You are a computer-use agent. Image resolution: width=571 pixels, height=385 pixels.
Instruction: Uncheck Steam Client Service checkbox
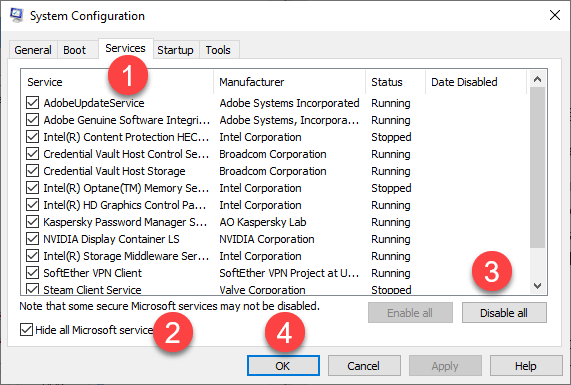32,289
